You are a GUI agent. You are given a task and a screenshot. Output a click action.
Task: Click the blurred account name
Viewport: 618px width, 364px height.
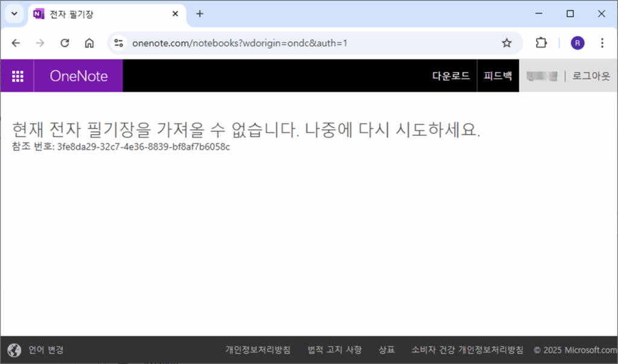(542, 76)
